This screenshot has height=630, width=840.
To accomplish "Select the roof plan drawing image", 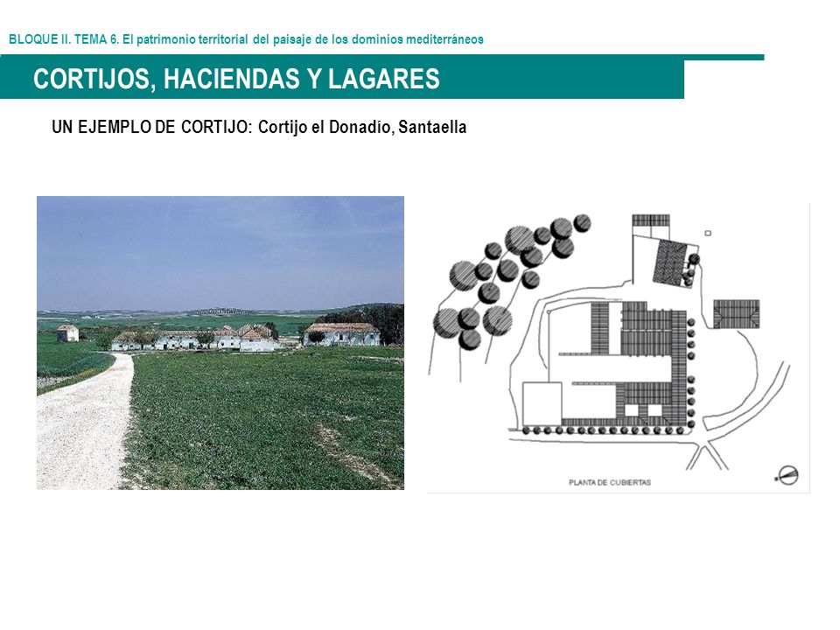I will point(619,348).
